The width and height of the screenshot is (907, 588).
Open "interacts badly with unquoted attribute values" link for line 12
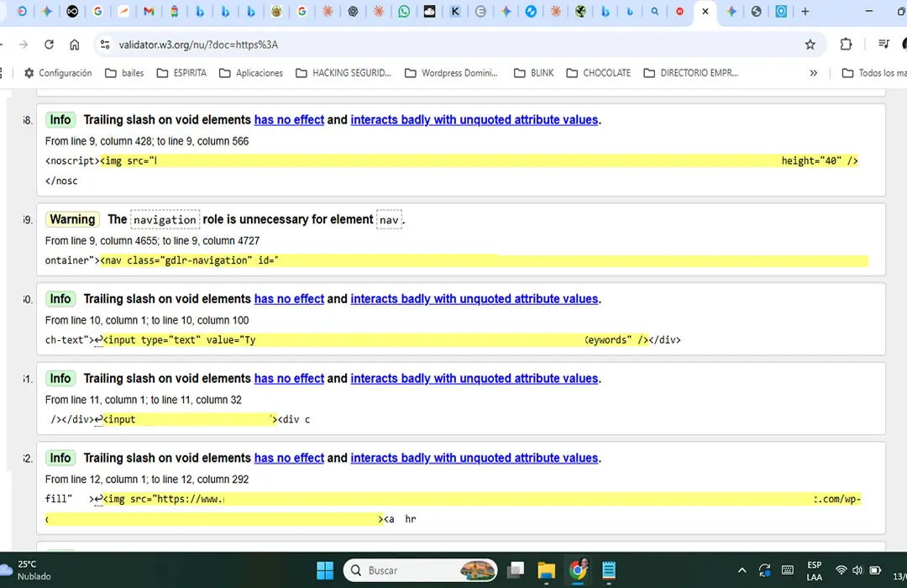coord(474,459)
